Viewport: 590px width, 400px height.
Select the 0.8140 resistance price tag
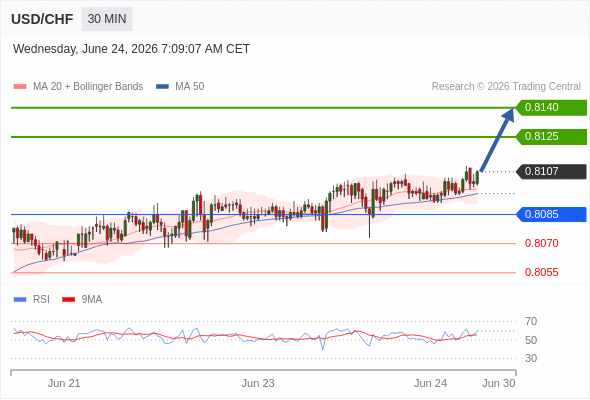[x=551, y=108]
